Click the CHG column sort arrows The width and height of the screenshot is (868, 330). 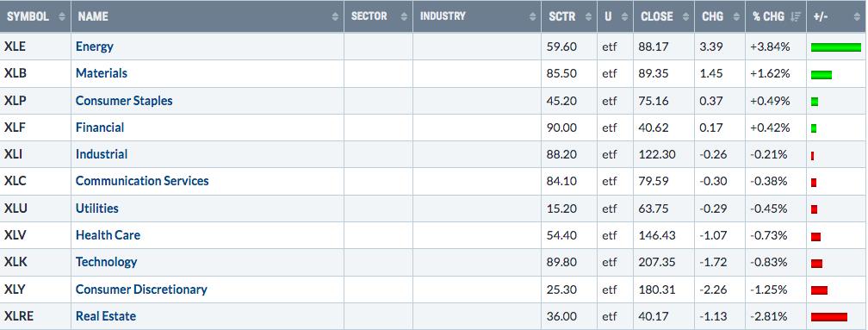click(737, 16)
